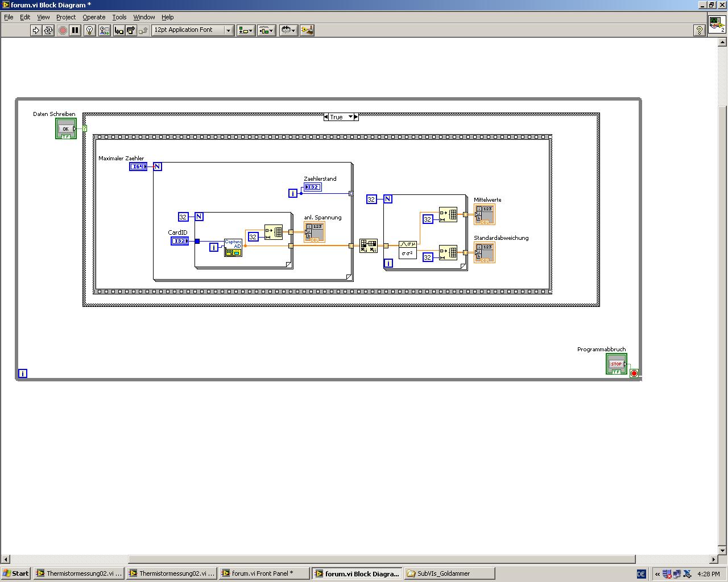Select array node wired to Standardabweichung

[448, 252]
